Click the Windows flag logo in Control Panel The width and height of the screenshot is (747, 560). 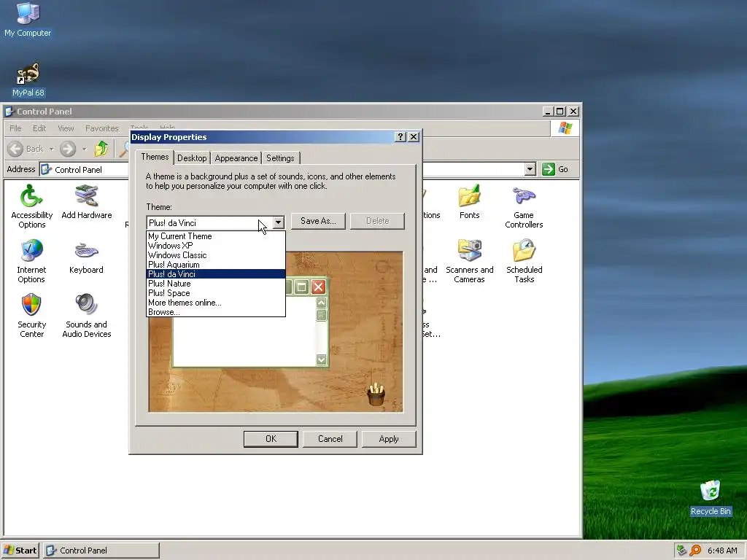(565, 128)
